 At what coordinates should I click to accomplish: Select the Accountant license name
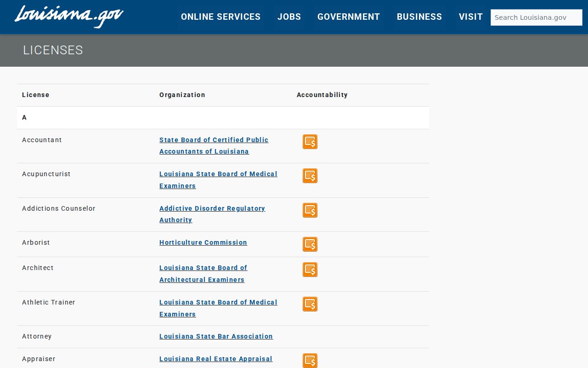[x=42, y=140]
